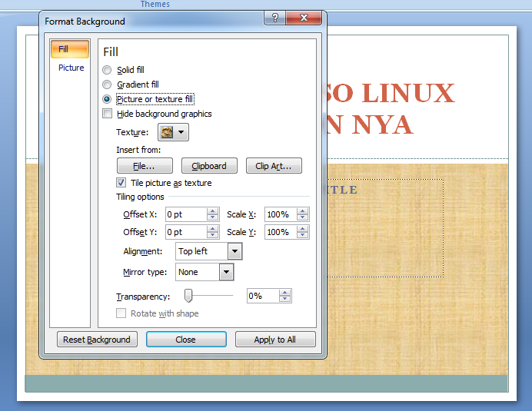
Task: Open the Texture picker dropdown
Action: (x=173, y=132)
